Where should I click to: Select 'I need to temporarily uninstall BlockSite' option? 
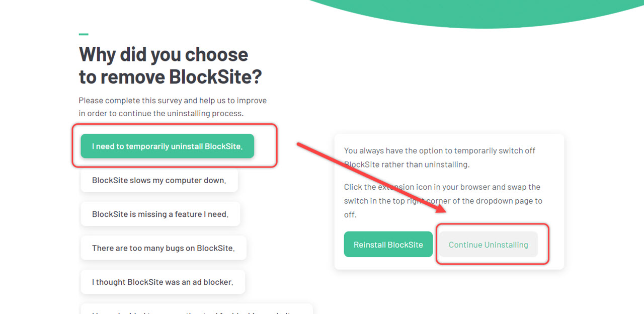tap(167, 146)
